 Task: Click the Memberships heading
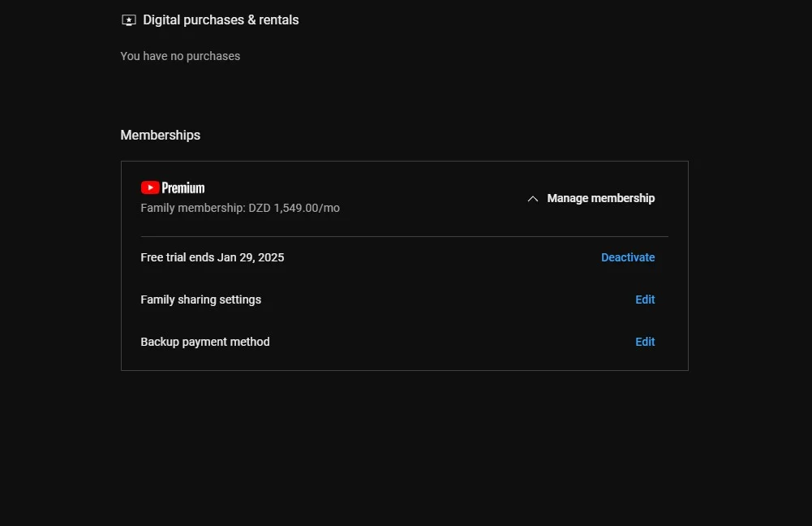tap(160, 136)
